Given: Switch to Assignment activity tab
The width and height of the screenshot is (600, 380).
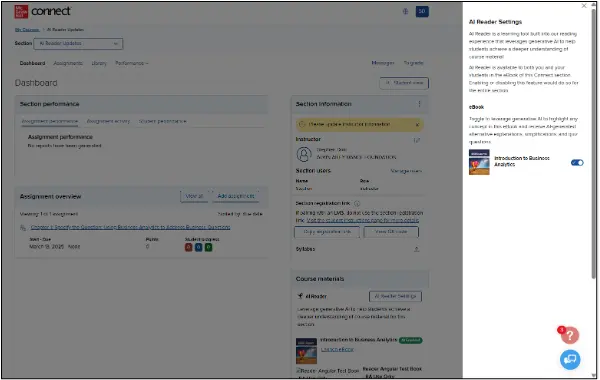Looking at the screenshot, I should [108, 121].
